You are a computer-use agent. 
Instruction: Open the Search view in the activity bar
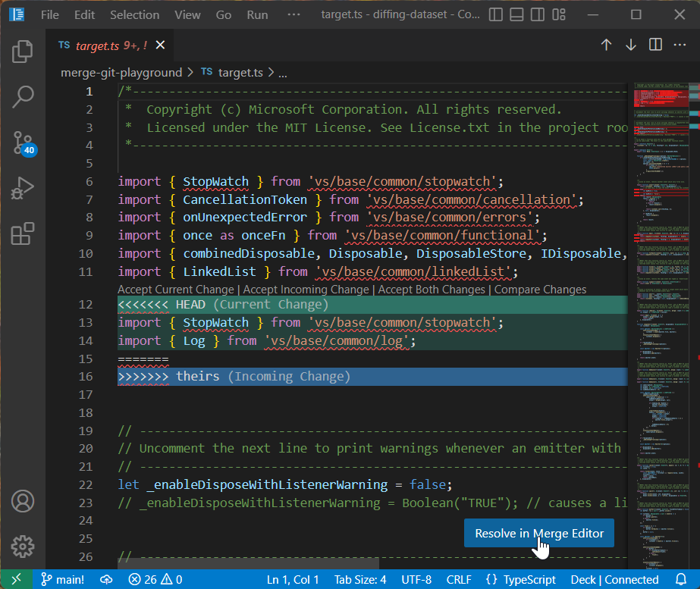point(22,97)
